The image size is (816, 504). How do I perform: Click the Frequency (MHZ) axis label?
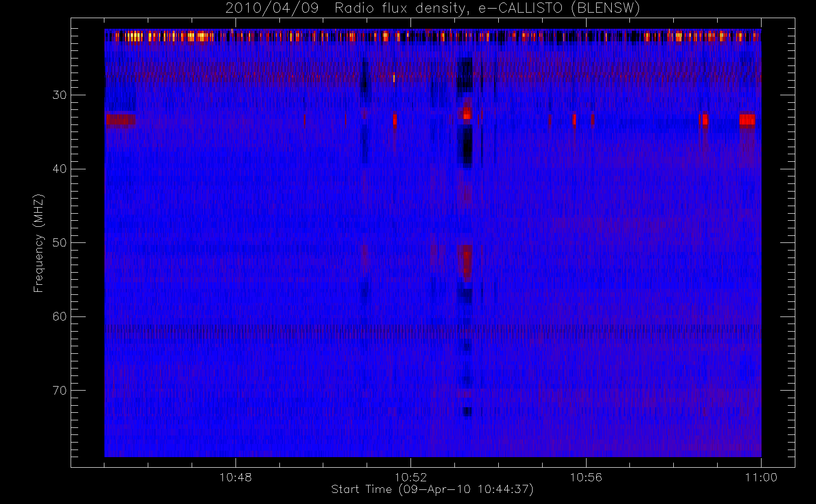39,243
